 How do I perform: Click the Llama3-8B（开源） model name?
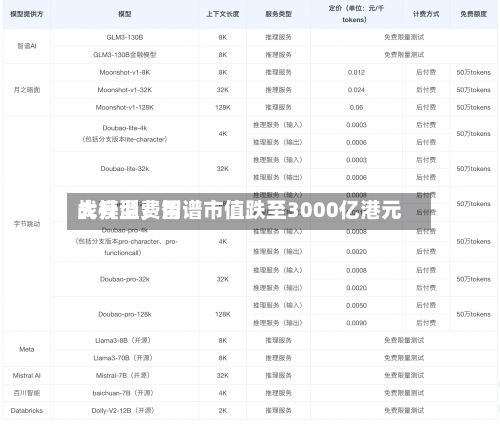point(124,340)
